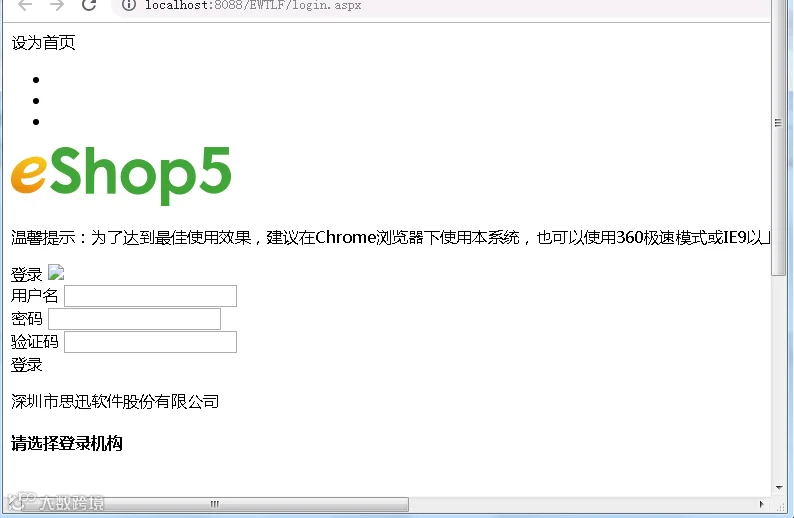Click the eShop5 logo image

pyautogui.click(x=121, y=176)
